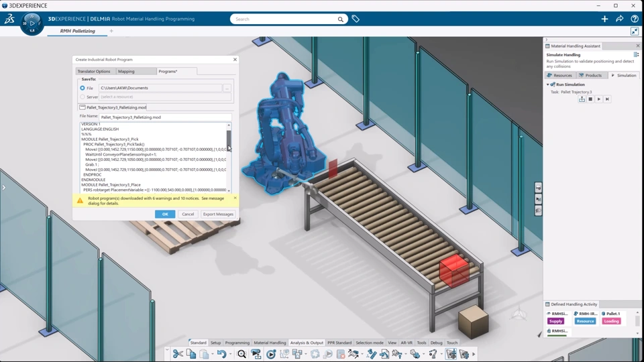
Task: Click the 3DS logo icon
Action: pyautogui.click(x=9, y=19)
